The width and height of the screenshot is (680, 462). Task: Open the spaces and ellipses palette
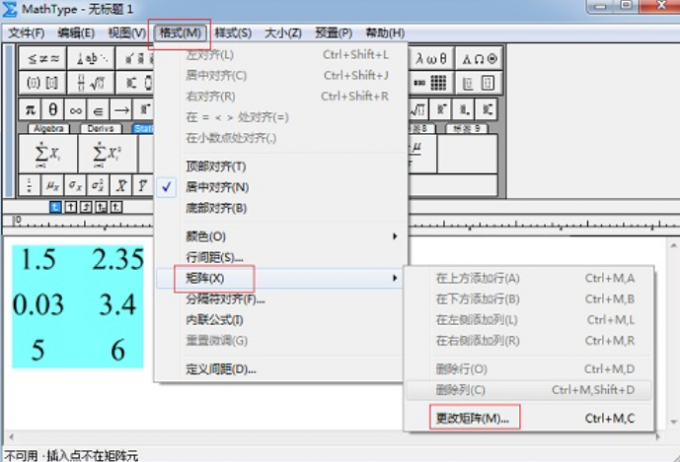point(91,59)
